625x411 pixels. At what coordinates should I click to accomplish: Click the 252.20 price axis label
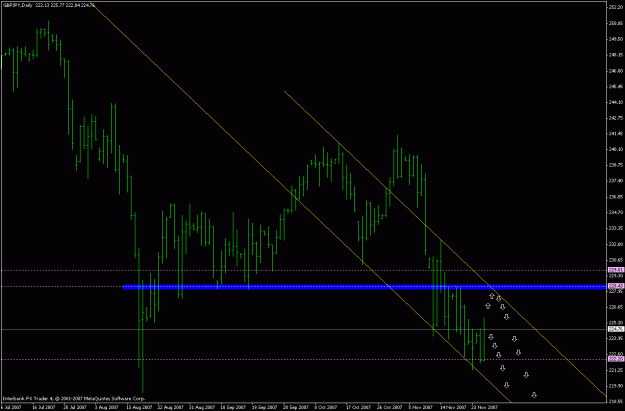(616, 7)
